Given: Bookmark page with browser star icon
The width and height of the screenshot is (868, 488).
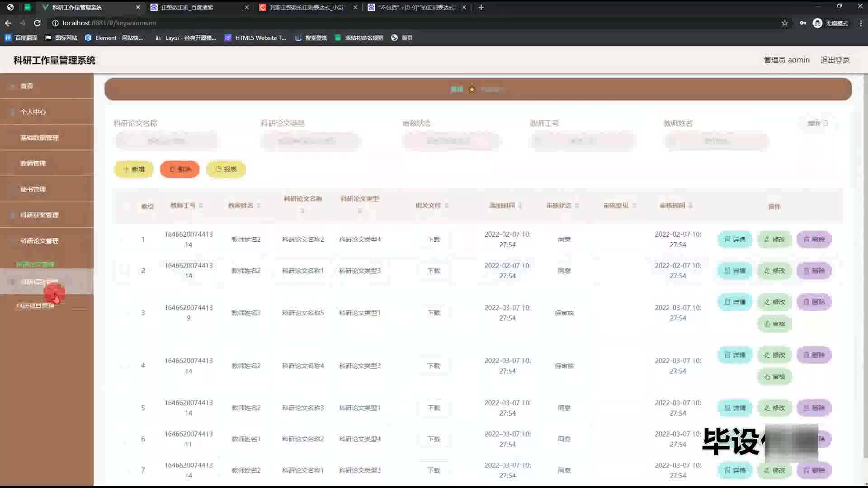Looking at the screenshot, I should (x=785, y=23).
